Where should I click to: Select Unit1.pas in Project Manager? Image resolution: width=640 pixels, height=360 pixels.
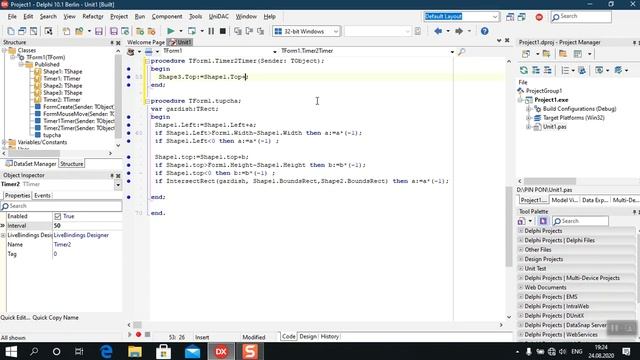554,127
